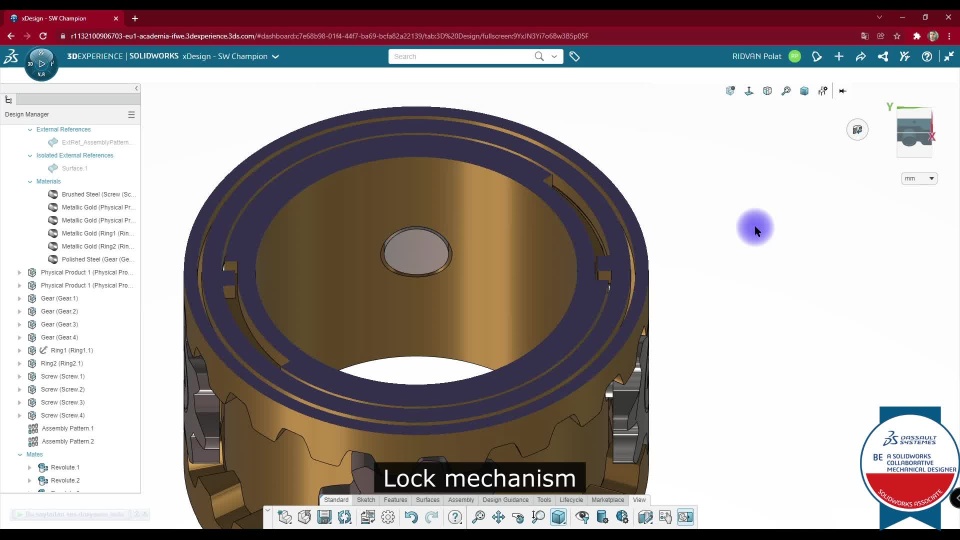This screenshot has height=540, width=960.
Task: Select Assembly Pattern.1 in tree
Action: point(67,429)
